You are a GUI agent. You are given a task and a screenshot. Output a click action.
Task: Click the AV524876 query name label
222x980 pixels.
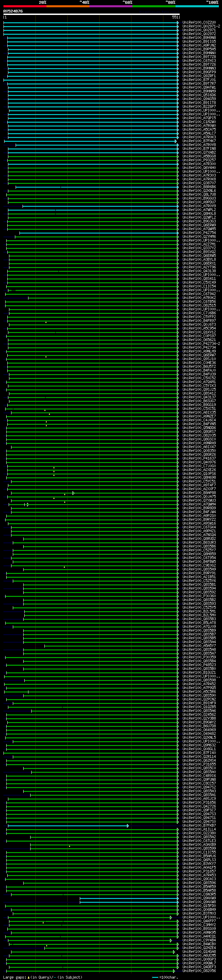(x=13, y=11)
